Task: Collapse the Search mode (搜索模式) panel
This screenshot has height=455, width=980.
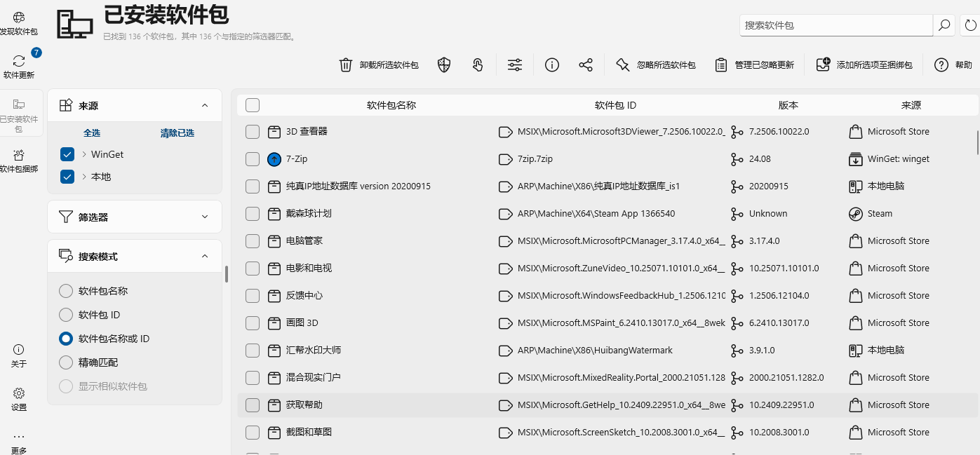Action: pyautogui.click(x=205, y=256)
